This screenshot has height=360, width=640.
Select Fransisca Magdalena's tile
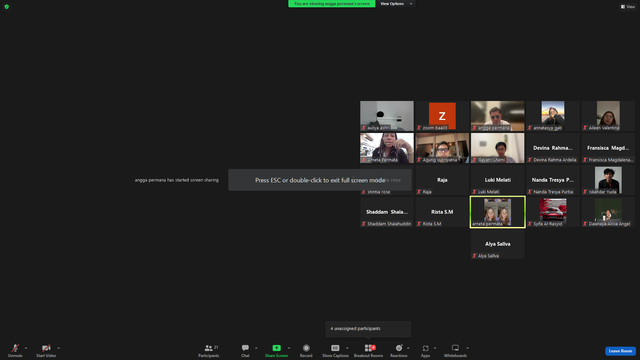(608, 148)
